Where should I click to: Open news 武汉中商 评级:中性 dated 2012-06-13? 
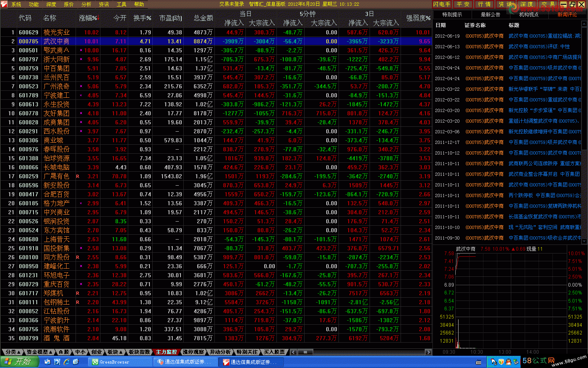[x=539, y=47]
